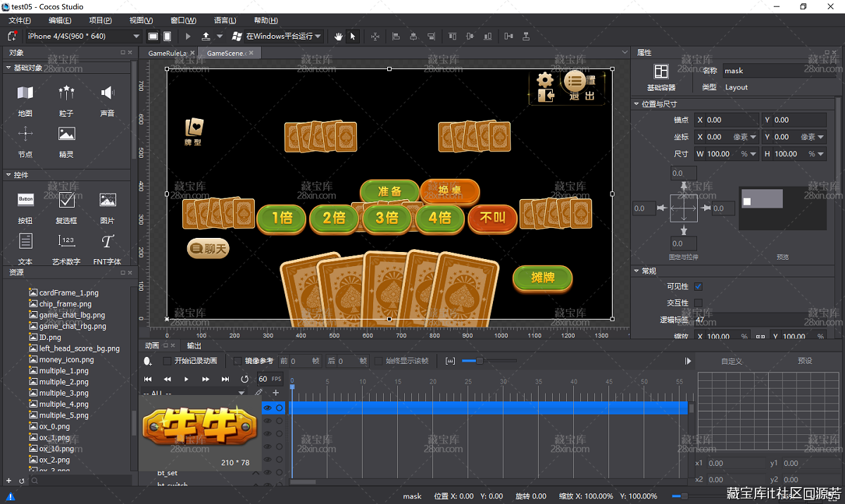Select the 精灵 (sprite) object icon

(66, 134)
